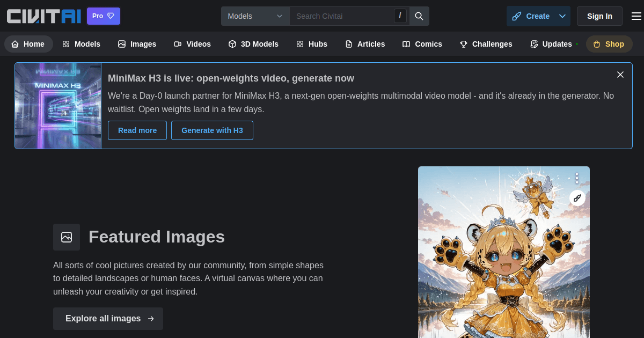
Task: Click the slash shortcut key badge in search
Action: (x=400, y=16)
